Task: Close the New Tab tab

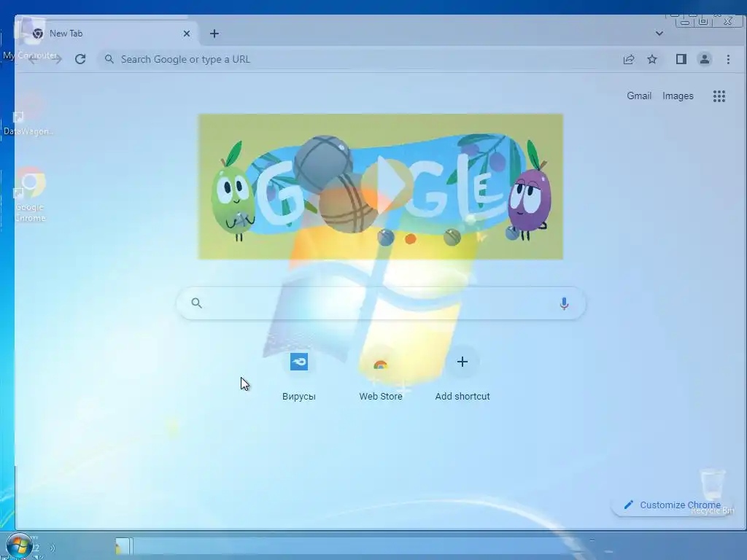Action: (x=187, y=34)
